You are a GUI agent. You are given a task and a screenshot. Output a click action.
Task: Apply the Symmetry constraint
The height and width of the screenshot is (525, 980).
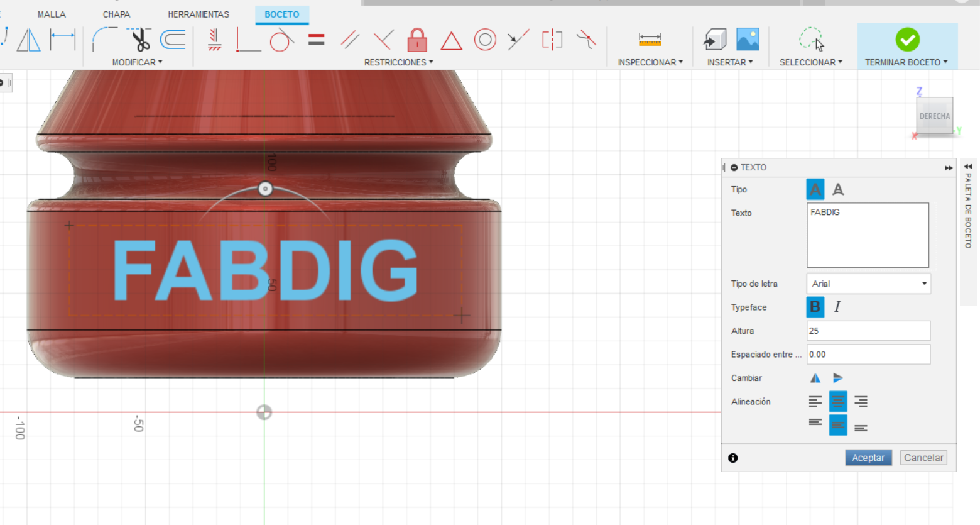552,40
